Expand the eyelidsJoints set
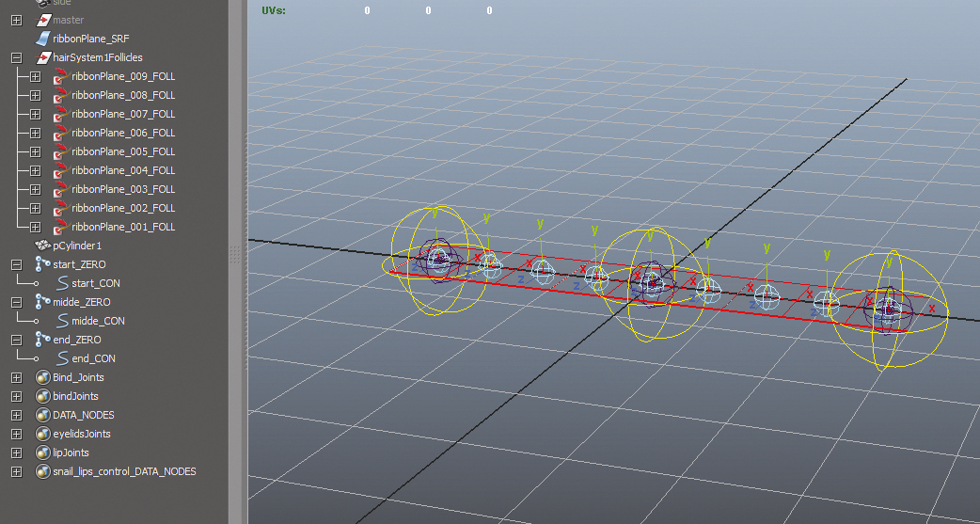Screen dimensions: 980x524 [17, 434]
